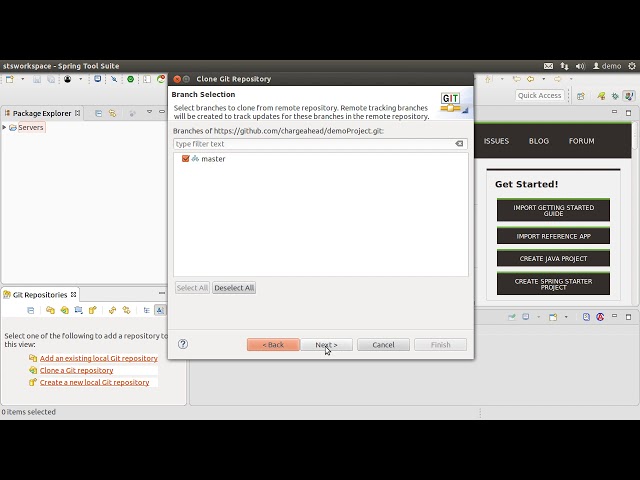Click Import Getting Started Guide button
Image resolution: width=640 pixels, height=480 pixels.
pos(553,210)
